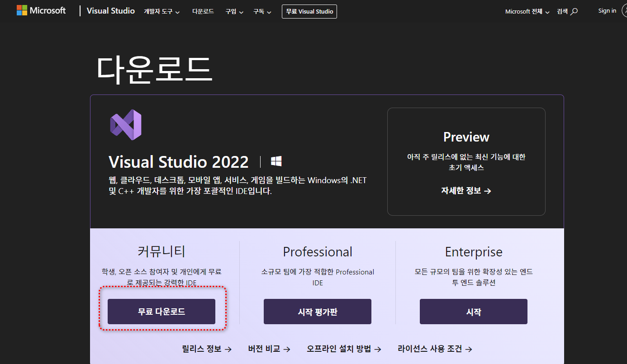Go to the Visual Studio brand home link

pyautogui.click(x=110, y=11)
